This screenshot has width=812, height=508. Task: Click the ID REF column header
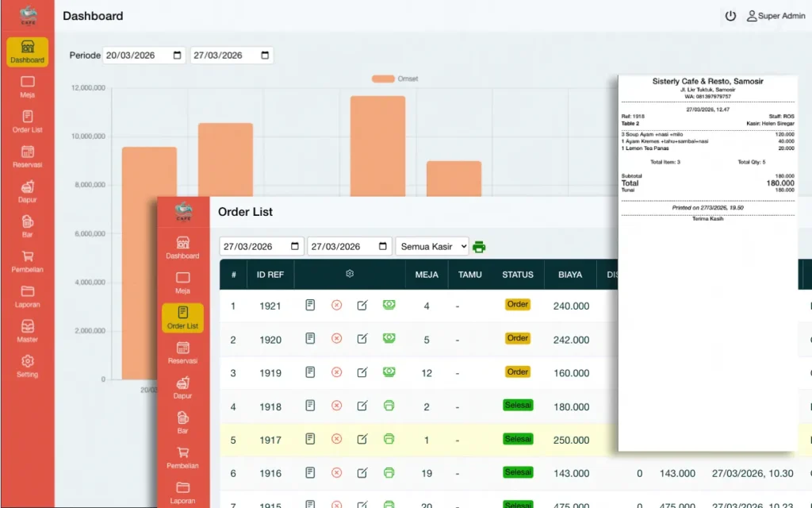click(270, 275)
